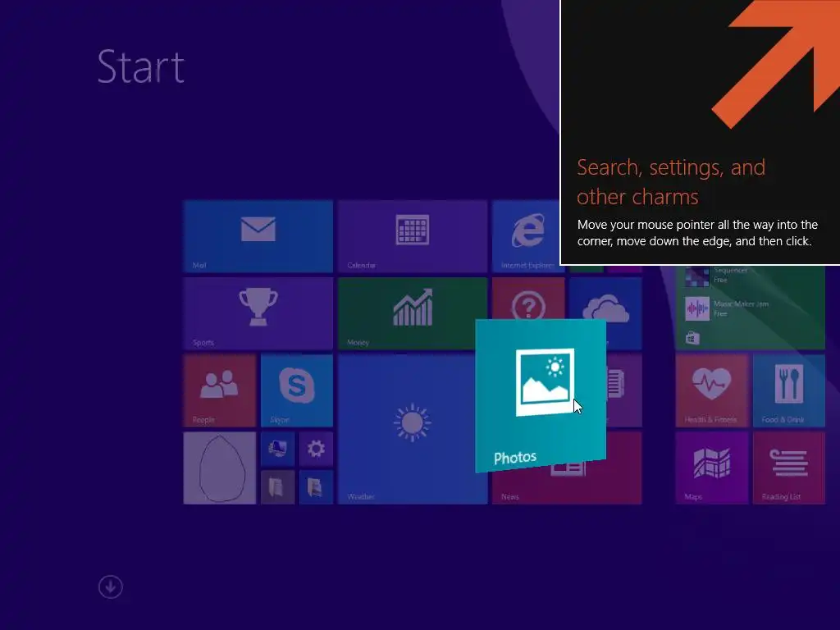
Task: Open the Maps tile
Action: [x=711, y=468]
